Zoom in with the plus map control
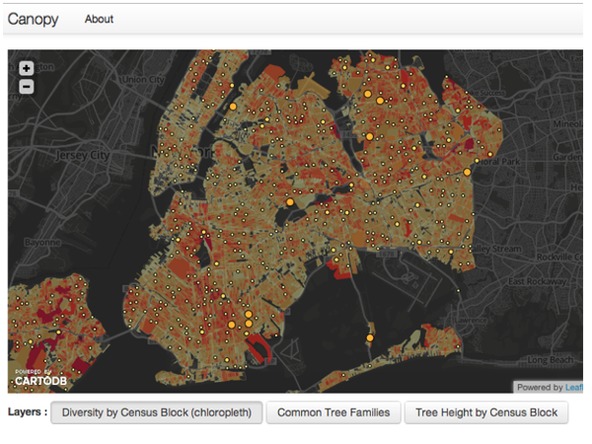Viewport: 592px width, 444px height. 26,68
